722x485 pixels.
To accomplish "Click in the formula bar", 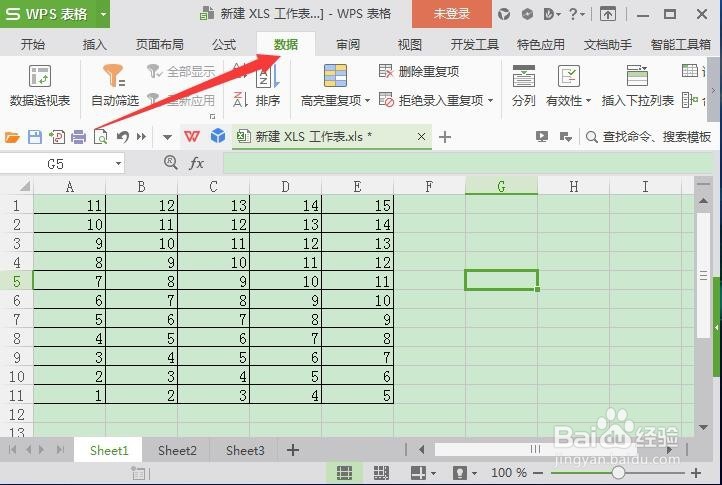I will pos(469,164).
